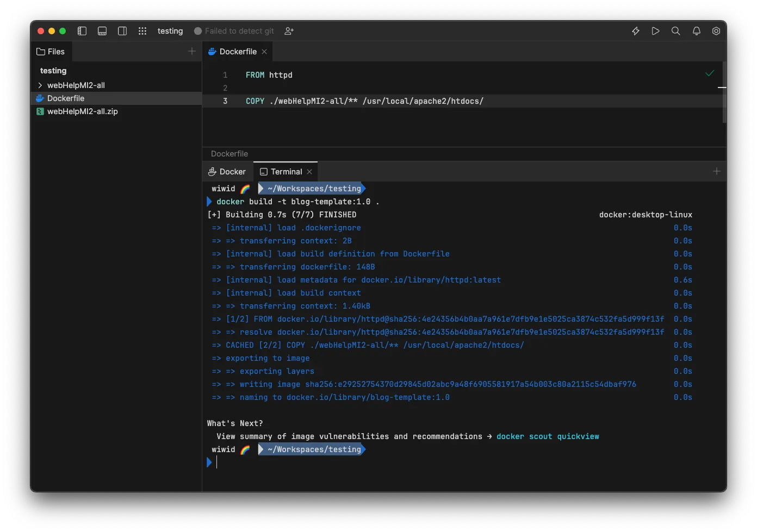Toggle the right sidebar panel
757x532 pixels.
pos(122,31)
